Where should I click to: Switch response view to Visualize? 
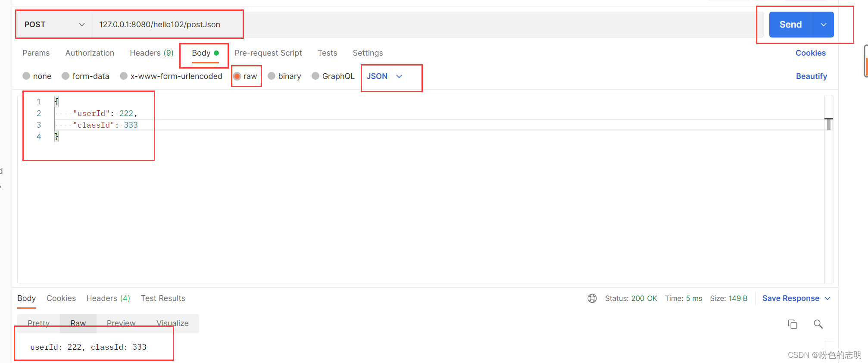coord(172,323)
